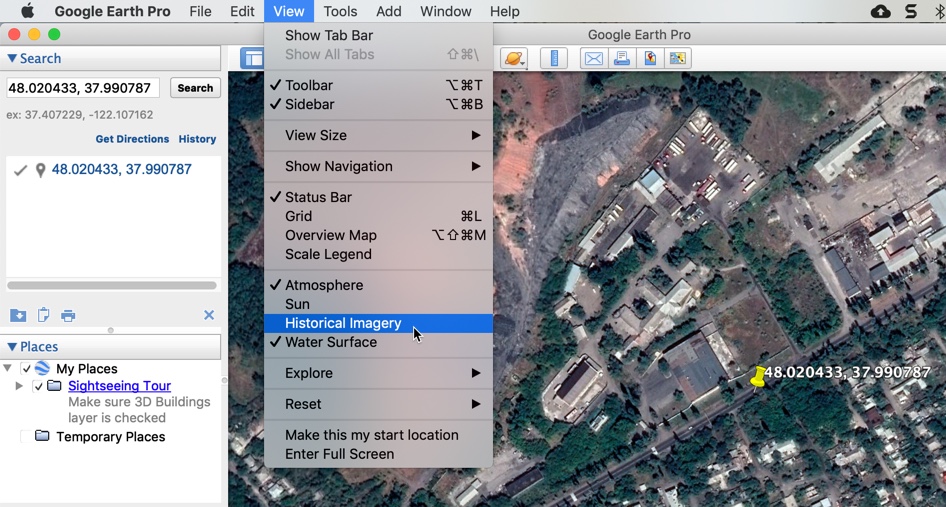This screenshot has height=507, width=946.
Task: Click the print search results icon
Action: pos(68,315)
